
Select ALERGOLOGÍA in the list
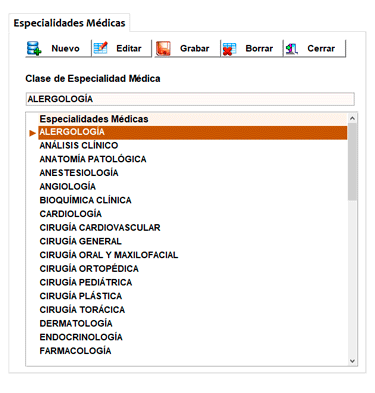click(x=193, y=132)
